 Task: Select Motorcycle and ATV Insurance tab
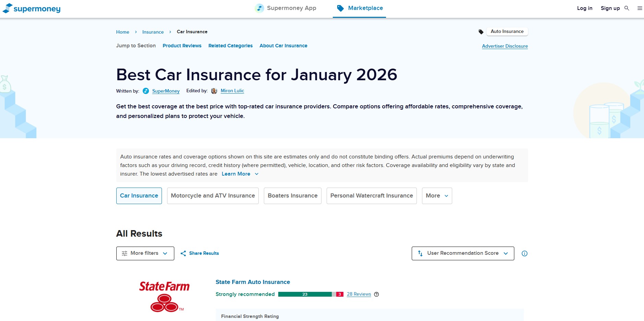(x=213, y=196)
